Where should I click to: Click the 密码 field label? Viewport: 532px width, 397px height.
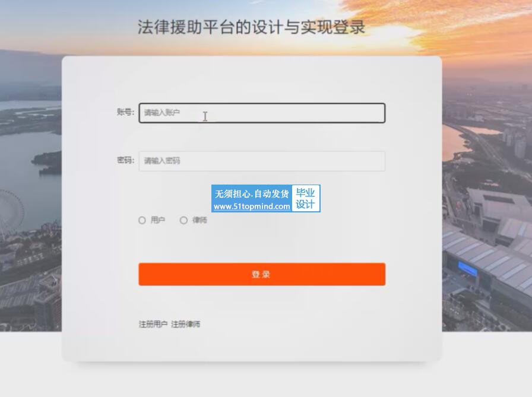(125, 160)
